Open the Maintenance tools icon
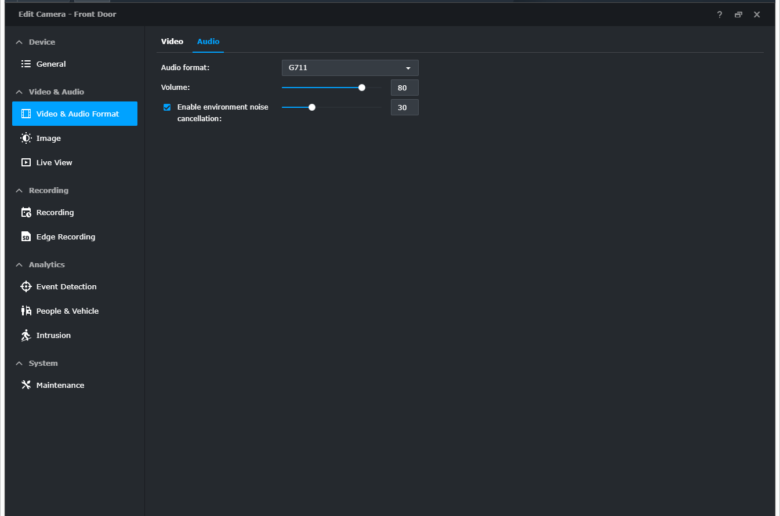This screenshot has height=516, width=780. [26, 385]
